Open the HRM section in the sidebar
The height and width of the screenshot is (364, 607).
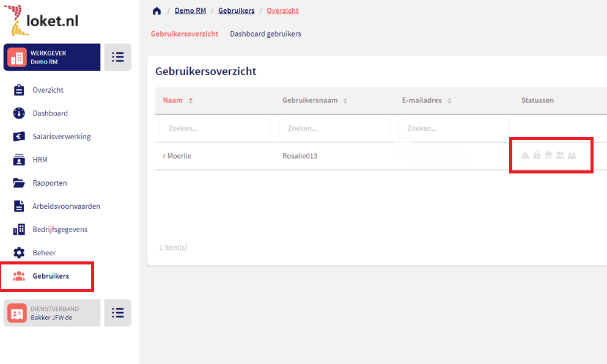click(40, 159)
